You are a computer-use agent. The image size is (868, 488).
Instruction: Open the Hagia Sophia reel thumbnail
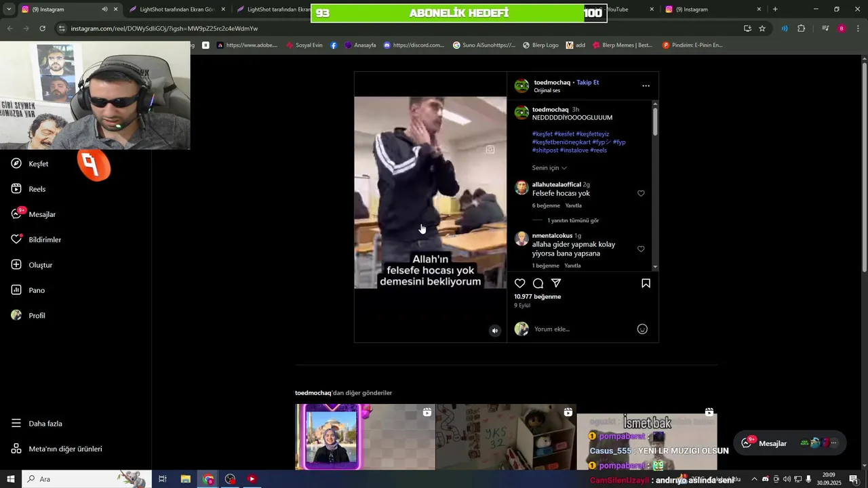(366, 437)
